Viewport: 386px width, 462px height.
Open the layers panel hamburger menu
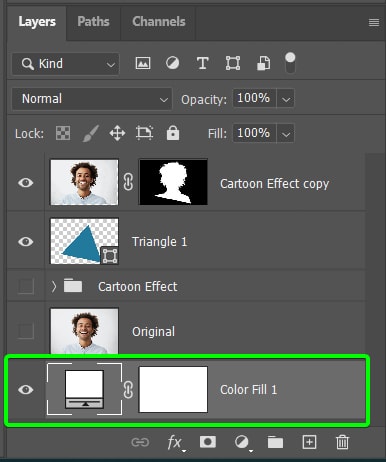coord(374,22)
